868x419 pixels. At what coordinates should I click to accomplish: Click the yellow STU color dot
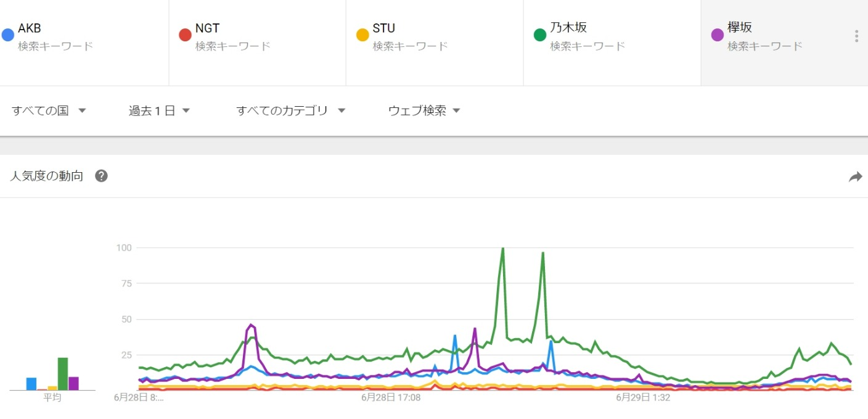tap(362, 35)
